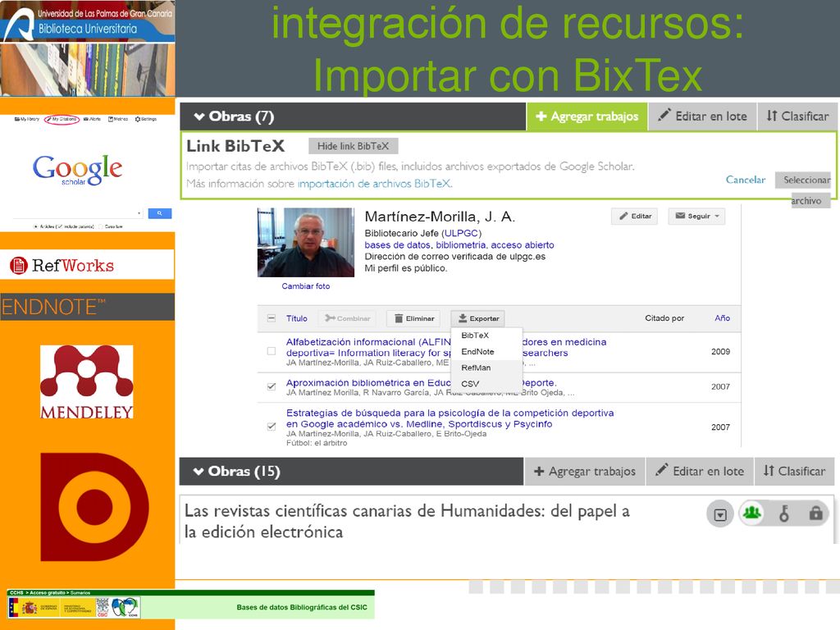Choose BibTeX from the Exportar menu
This screenshot has height=630, width=840.
coord(475,336)
